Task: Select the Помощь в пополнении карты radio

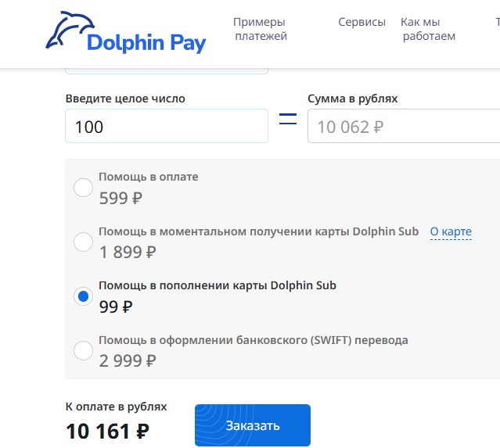Action: tap(83, 296)
